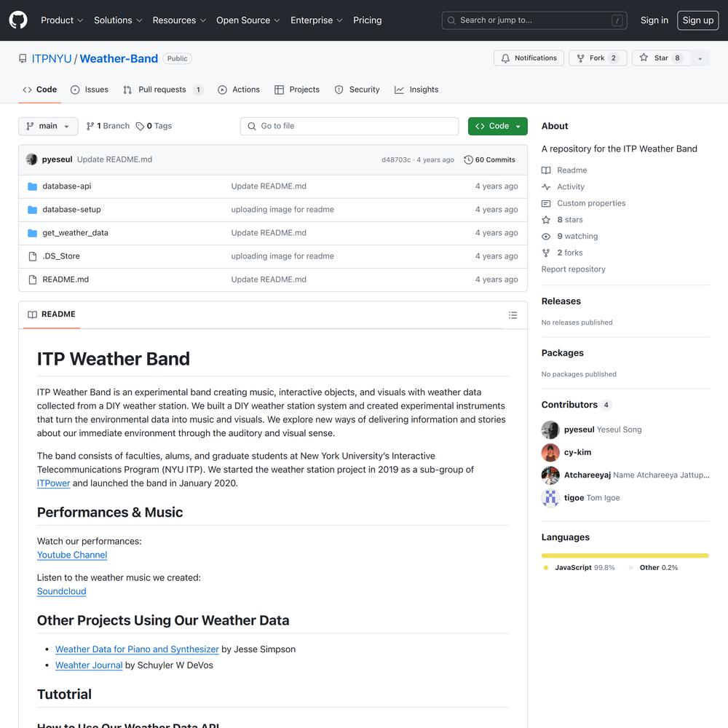Click the branch icon next to 1 Branch
728x728 pixels.
point(90,126)
